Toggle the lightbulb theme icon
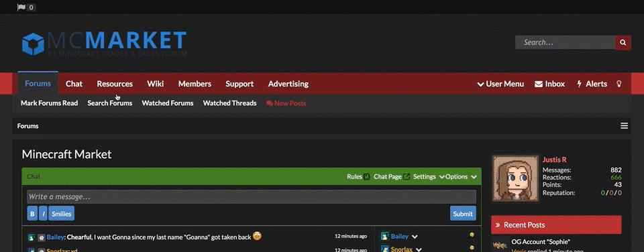644x252 pixels. 619,84
